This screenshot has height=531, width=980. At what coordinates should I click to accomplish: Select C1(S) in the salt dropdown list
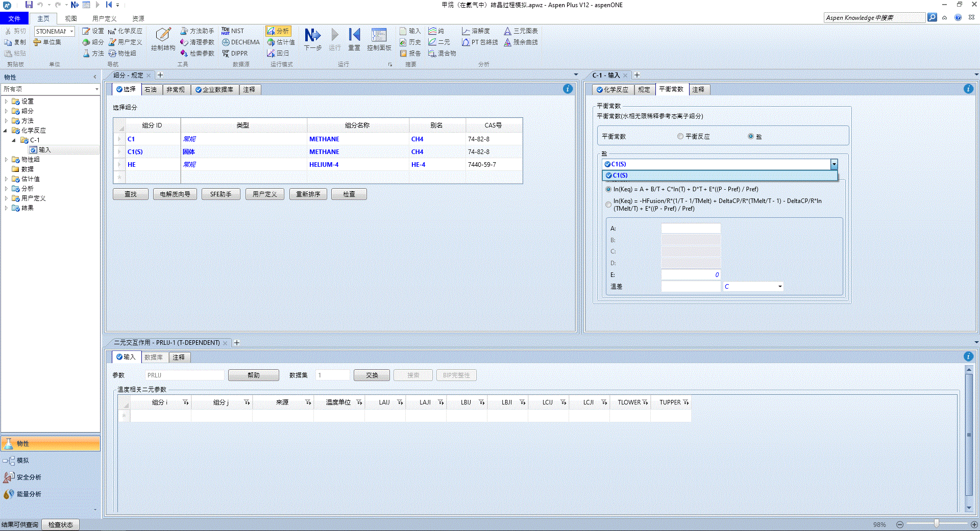720,175
